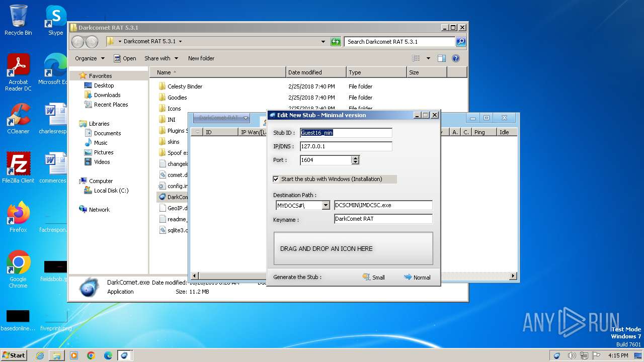Image resolution: width=644 pixels, height=362 pixels.
Task: Toggle Start the stub with Windows checkbox
Action: [x=276, y=179]
